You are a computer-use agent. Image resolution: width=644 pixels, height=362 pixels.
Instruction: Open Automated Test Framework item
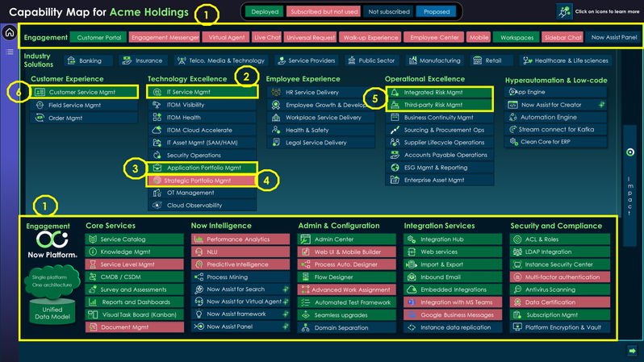pyautogui.click(x=347, y=302)
